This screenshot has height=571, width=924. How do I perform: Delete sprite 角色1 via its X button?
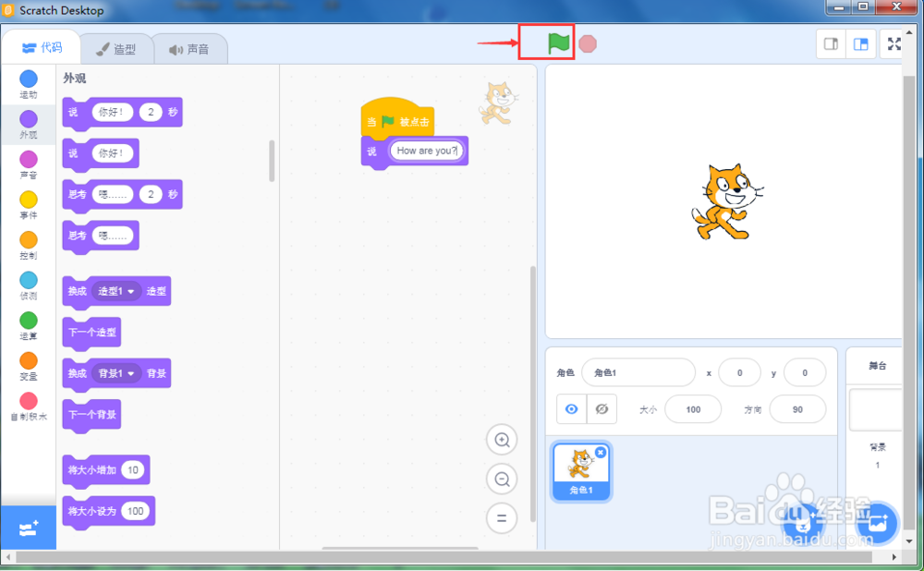(602, 451)
